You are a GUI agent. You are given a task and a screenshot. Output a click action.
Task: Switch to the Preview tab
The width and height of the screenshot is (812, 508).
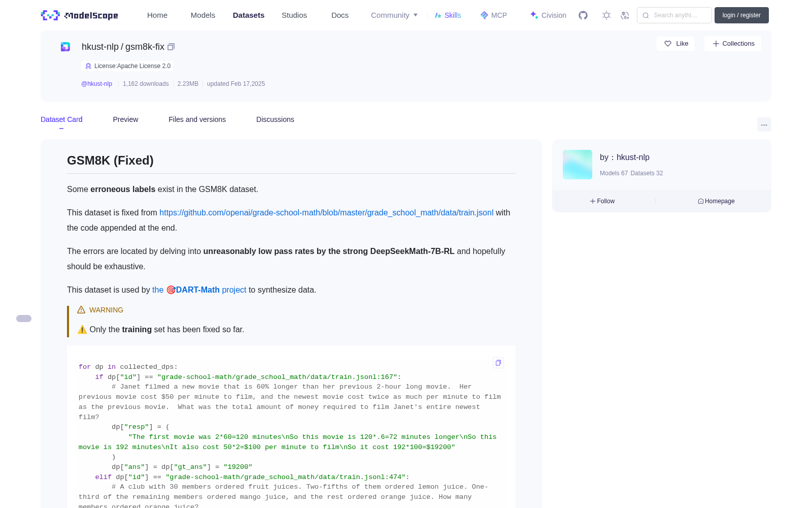(x=125, y=119)
